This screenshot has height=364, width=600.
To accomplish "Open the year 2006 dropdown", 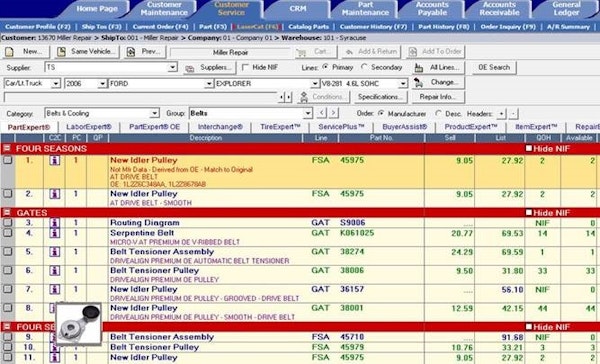I will (102, 83).
